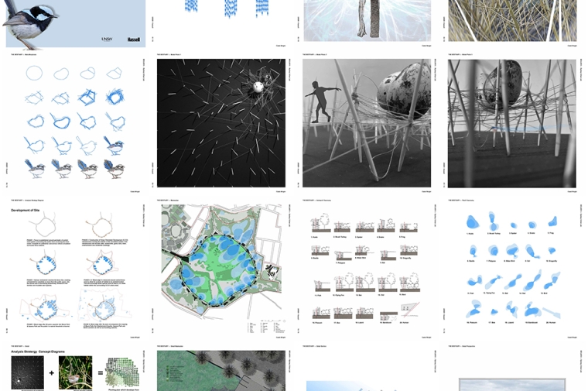Open the Development of Site diagram page
Screen dimensions: 588x391
75,269
